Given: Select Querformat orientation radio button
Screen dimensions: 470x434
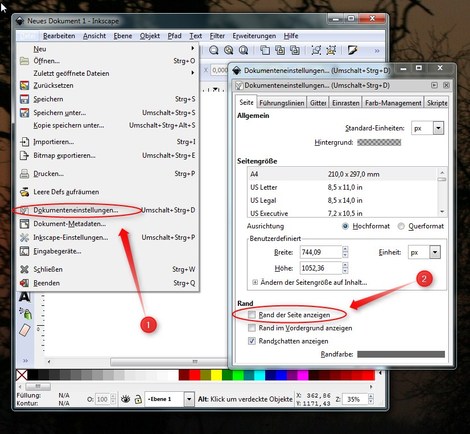Looking at the screenshot, I should [401, 226].
